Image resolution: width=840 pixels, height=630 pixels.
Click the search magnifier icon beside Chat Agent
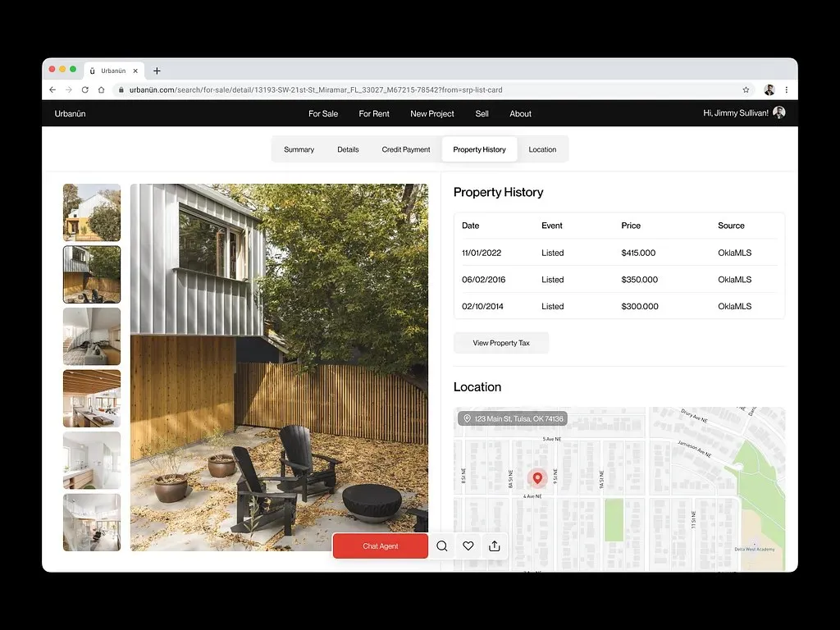click(442, 546)
